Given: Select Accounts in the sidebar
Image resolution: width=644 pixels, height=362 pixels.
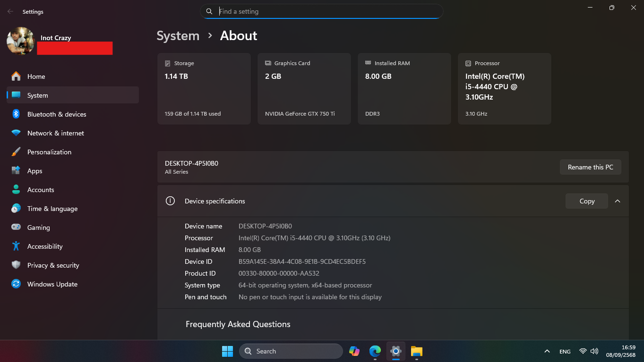Looking at the screenshot, I should tap(41, 190).
